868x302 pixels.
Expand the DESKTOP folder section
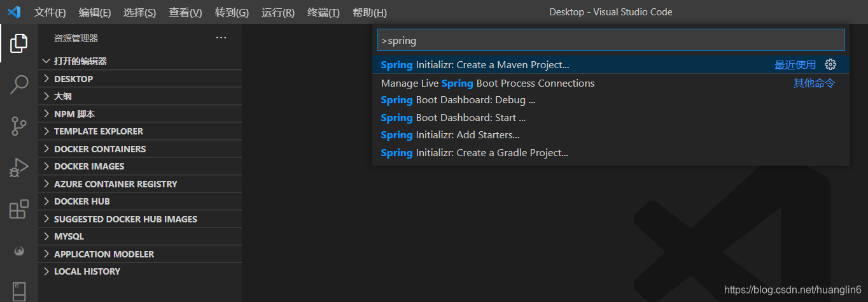coord(140,79)
